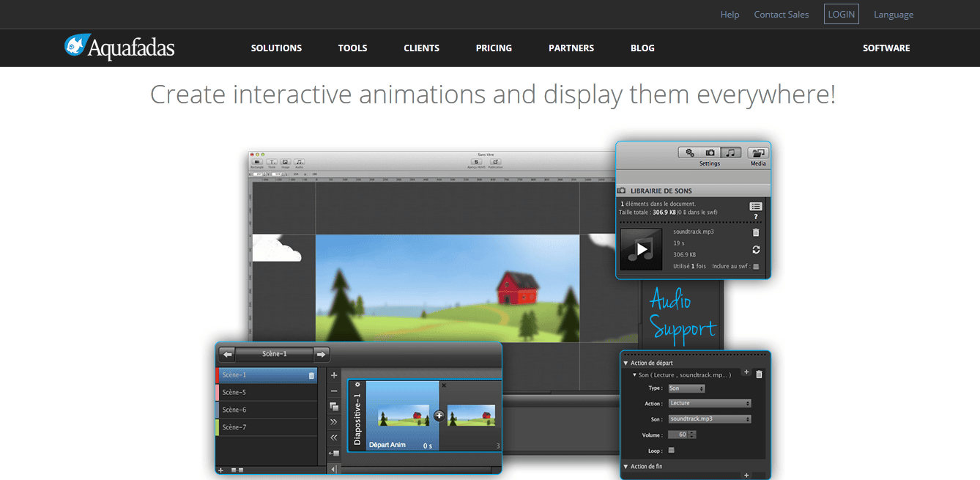This screenshot has height=480, width=980.
Task: Open the Diapositive-1 gear settings
Action: coord(357,384)
